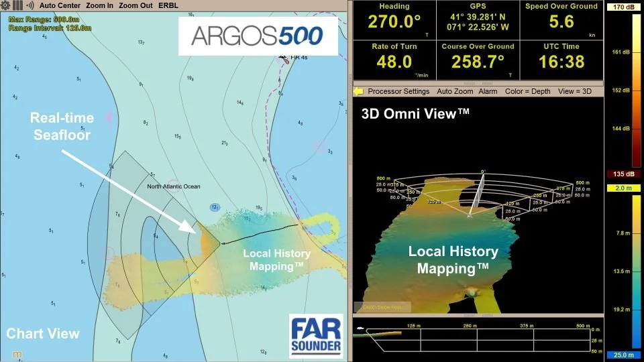Open the settings gear icon
Screen dimensions: 644x362
(5, 5)
